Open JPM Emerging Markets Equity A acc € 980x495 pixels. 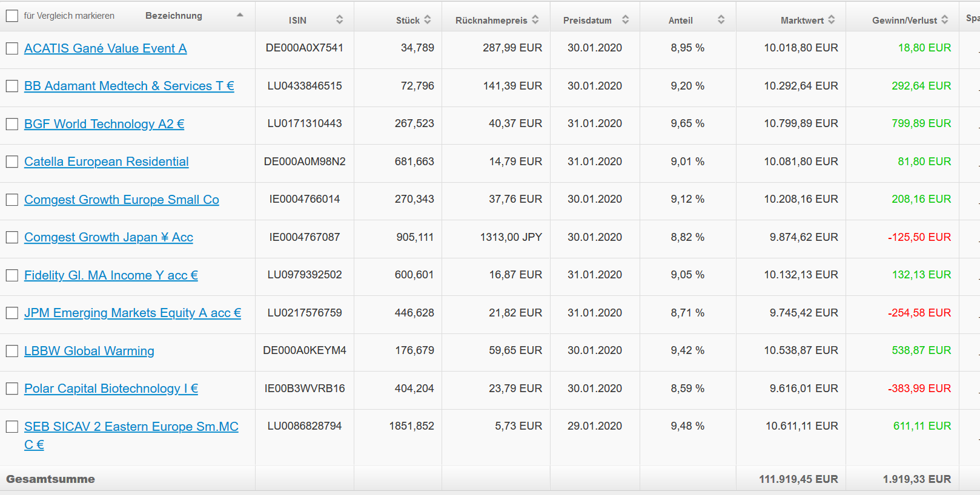(133, 313)
